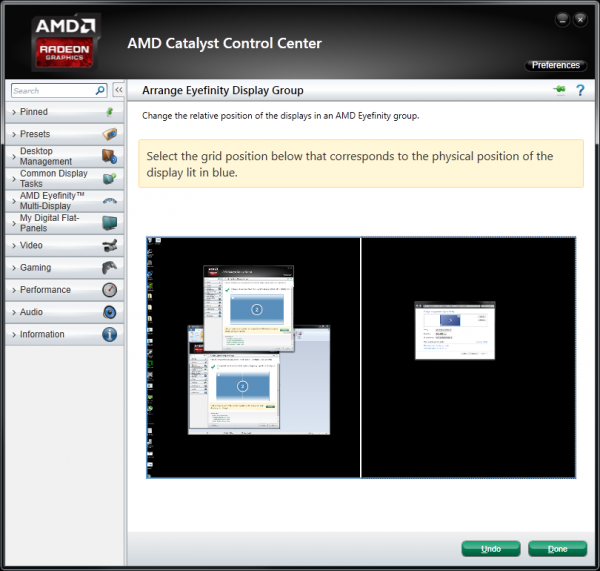Click the Presets icon in sidebar
Viewport: 600px width, 571px height.
coord(109,134)
